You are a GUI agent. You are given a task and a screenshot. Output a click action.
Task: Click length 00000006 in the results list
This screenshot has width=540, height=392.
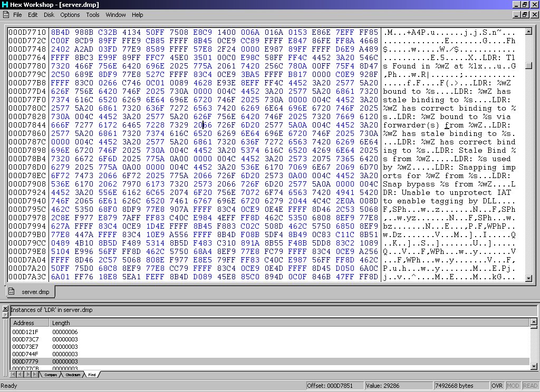65,332
